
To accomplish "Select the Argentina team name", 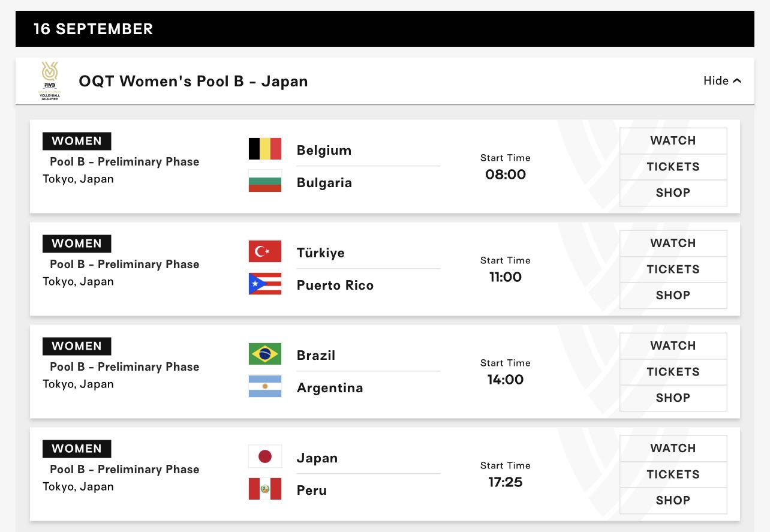I will [330, 387].
